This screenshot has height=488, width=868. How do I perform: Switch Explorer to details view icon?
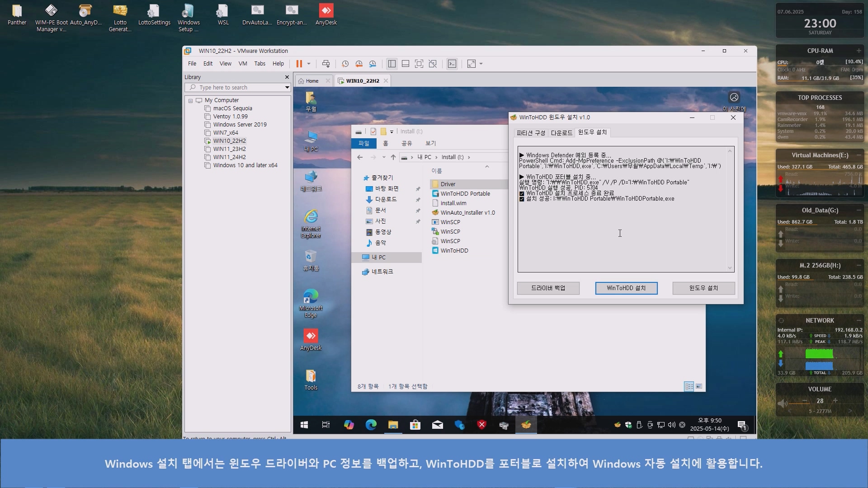pos(689,386)
